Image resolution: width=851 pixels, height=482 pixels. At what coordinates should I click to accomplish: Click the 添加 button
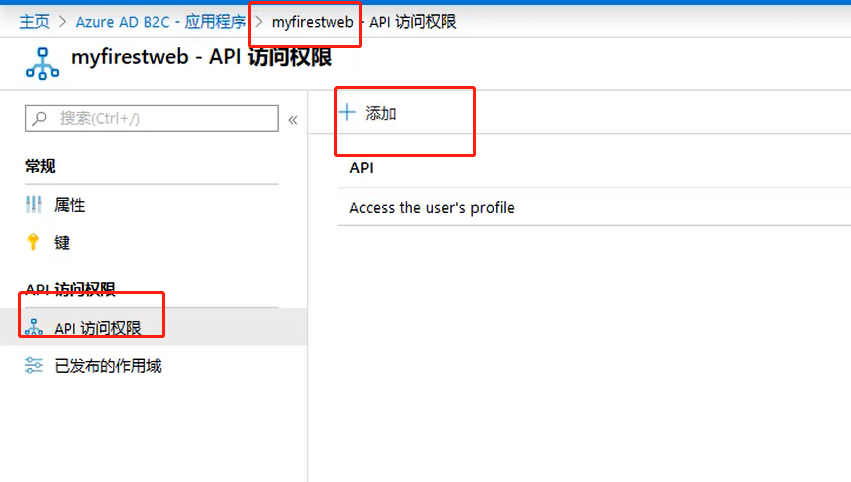(x=368, y=113)
